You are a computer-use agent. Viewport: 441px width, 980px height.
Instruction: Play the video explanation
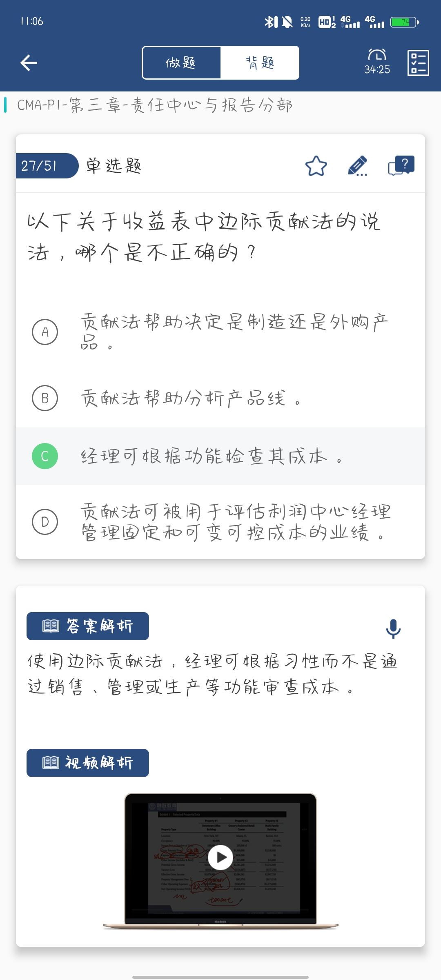[x=220, y=857]
